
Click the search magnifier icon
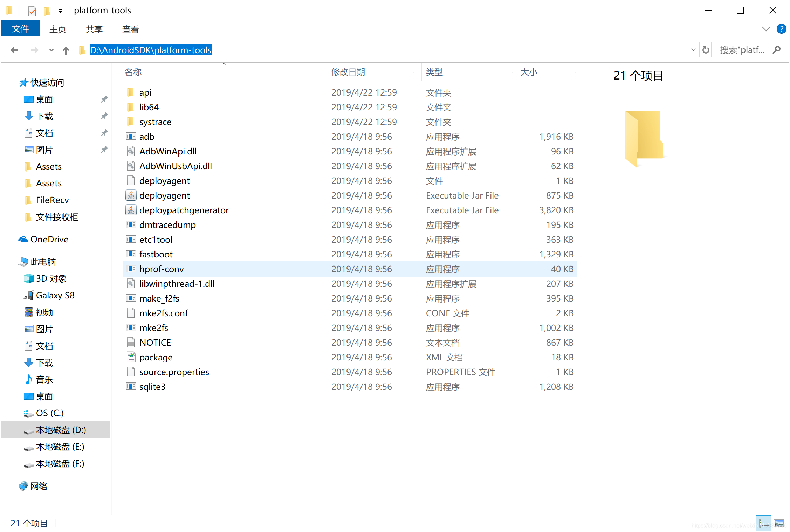point(776,50)
